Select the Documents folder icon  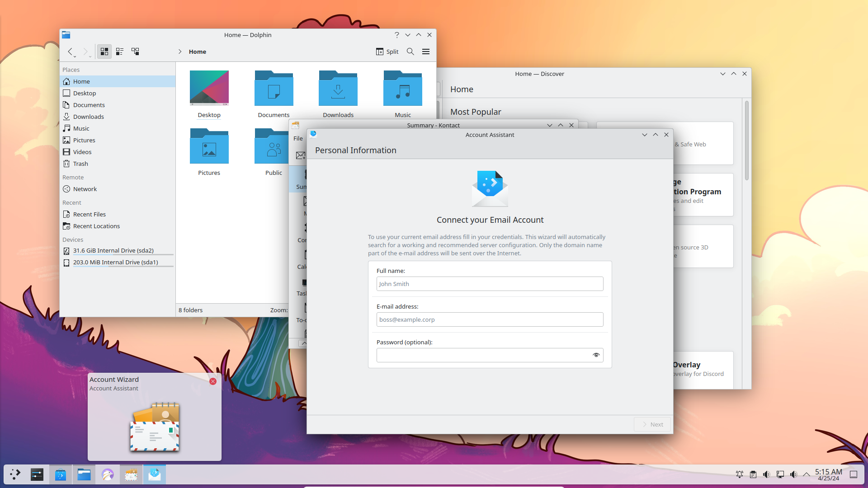(x=274, y=88)
